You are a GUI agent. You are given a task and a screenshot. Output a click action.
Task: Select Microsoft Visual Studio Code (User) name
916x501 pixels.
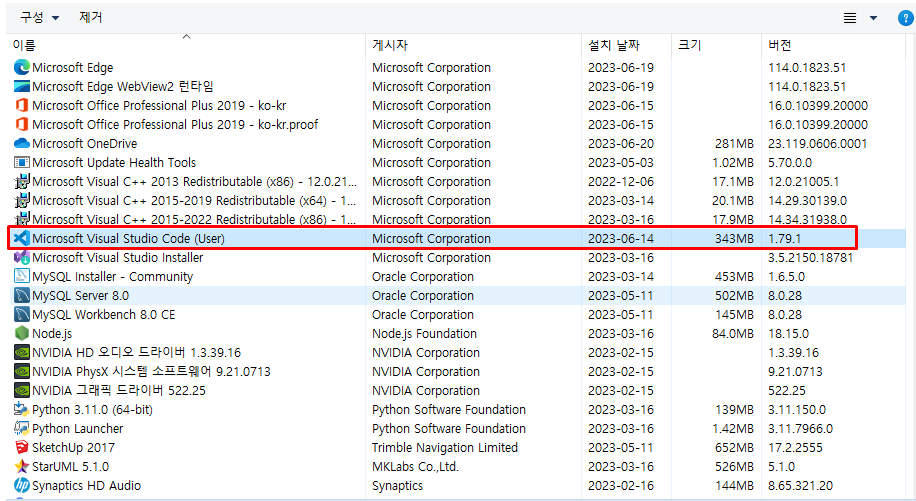129,238
